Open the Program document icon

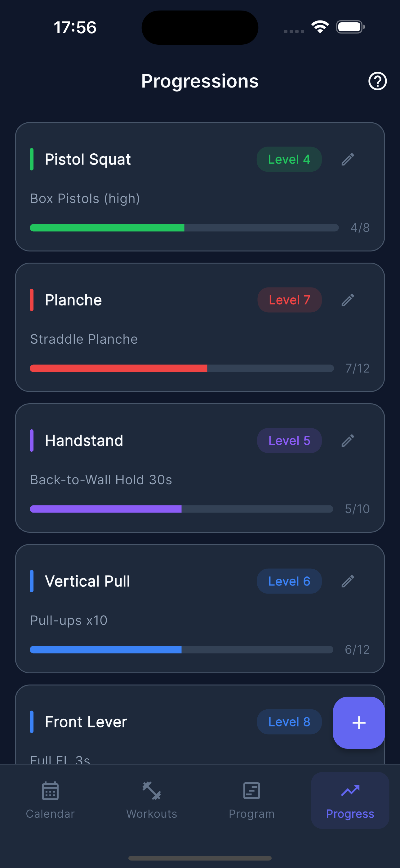251,791
